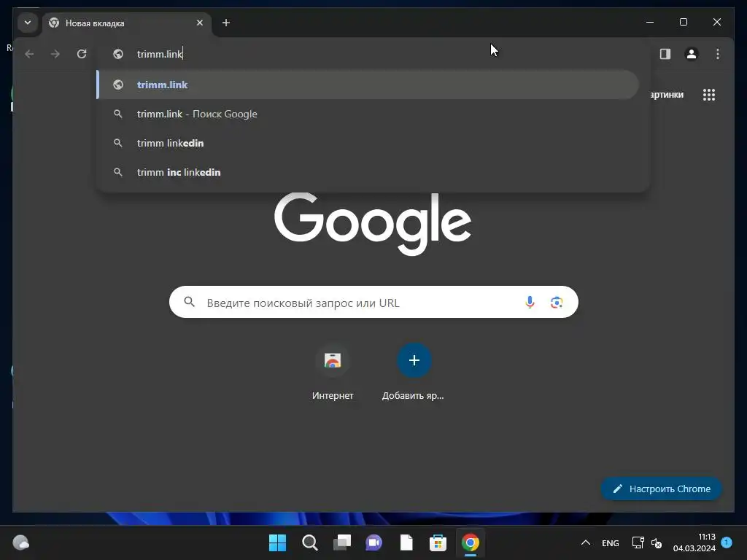Open Task View on the taskbar
Viewport: 747px width, 560px height.
coord(342,542)
